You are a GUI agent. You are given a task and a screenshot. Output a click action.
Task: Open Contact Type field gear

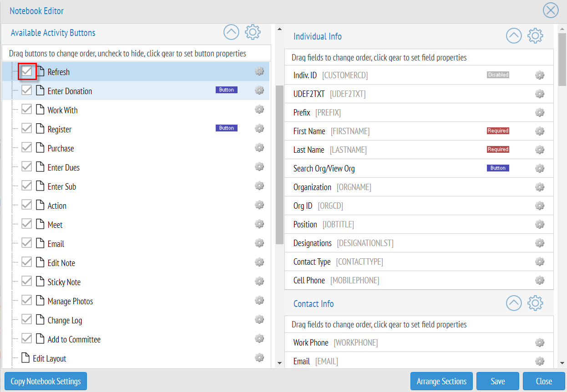pos(540,262)
